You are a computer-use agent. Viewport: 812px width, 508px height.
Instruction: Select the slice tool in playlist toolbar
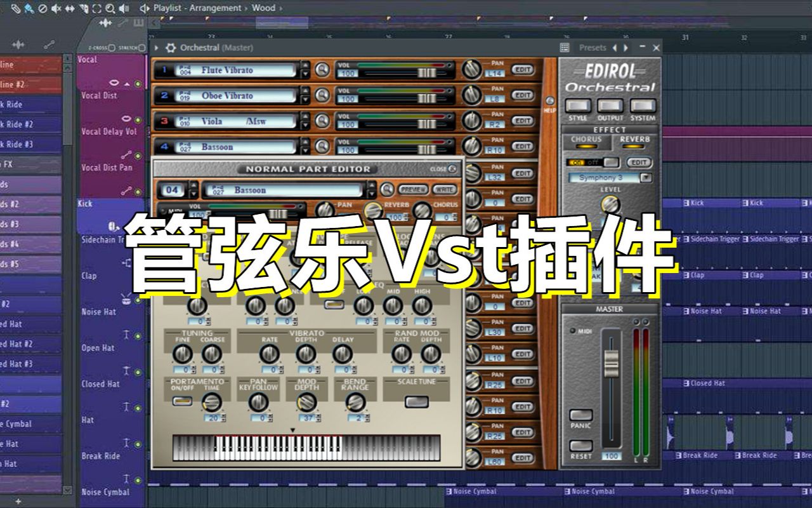tap(84, 9)
